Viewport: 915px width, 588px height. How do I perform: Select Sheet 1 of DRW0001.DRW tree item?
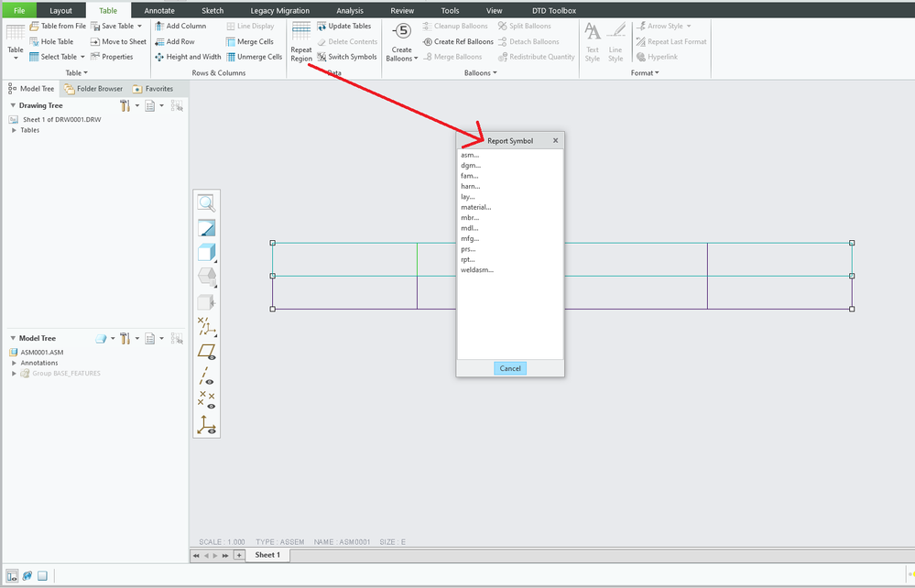(56, 120)
